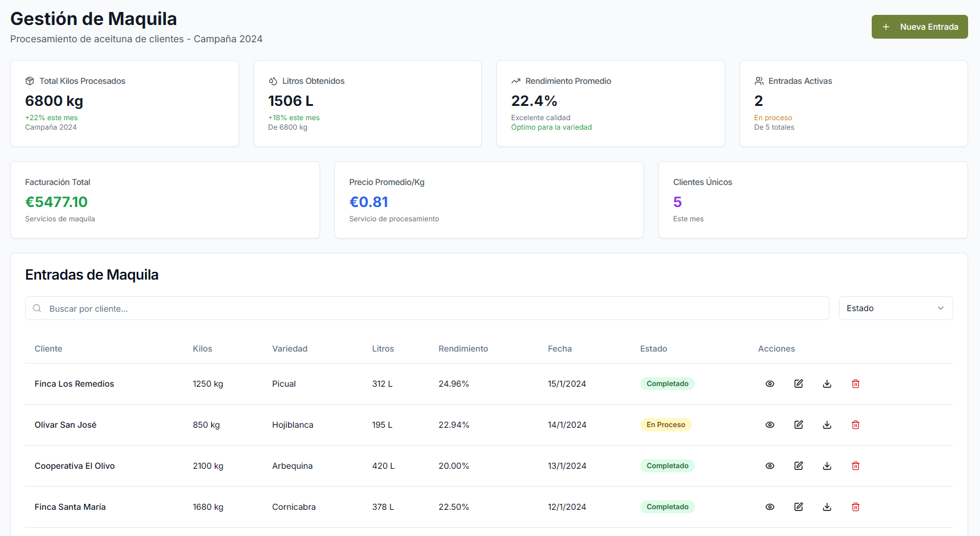Delete the Finca Los Remedios entry

[x=856, y=384]
